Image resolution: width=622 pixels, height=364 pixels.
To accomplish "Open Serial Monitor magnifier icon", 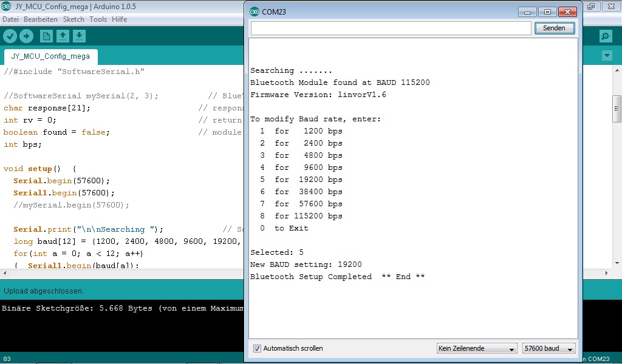I will pyautogui.click(x=606, y=36).
